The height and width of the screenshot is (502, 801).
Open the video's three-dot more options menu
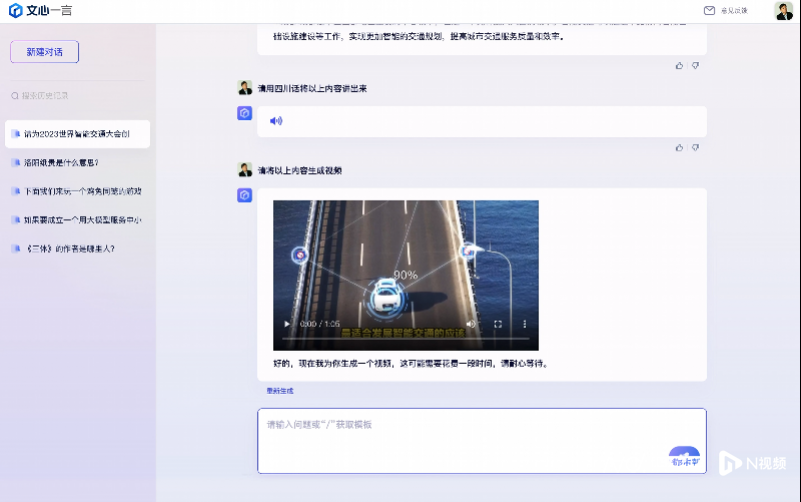tap(526, 324)
